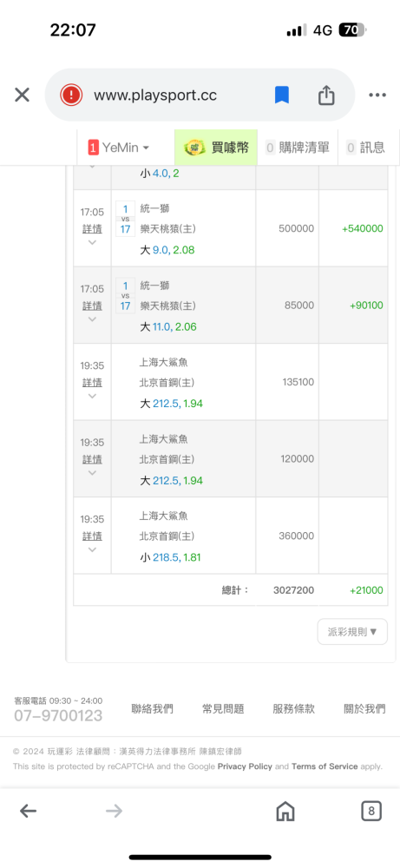
Task: Tap the forward arrow in bottom bar
Action: [x=114, y=811]
